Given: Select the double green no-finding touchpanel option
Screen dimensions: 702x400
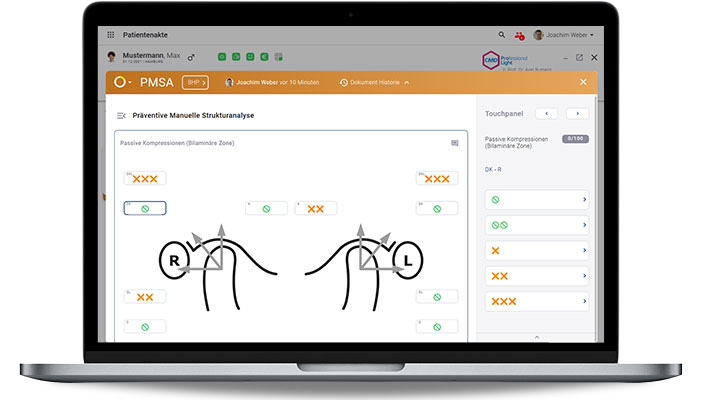Looking at the screenshot, I should tap(536, 225).
